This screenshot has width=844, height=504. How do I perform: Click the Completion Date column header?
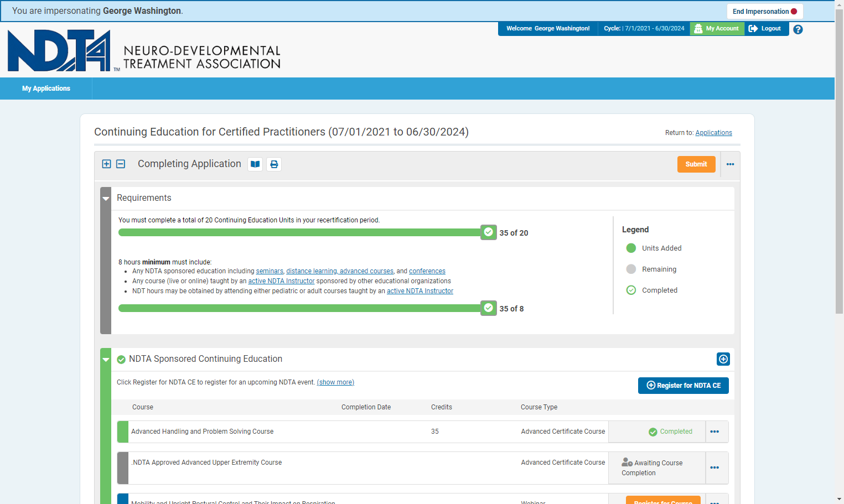366,407
